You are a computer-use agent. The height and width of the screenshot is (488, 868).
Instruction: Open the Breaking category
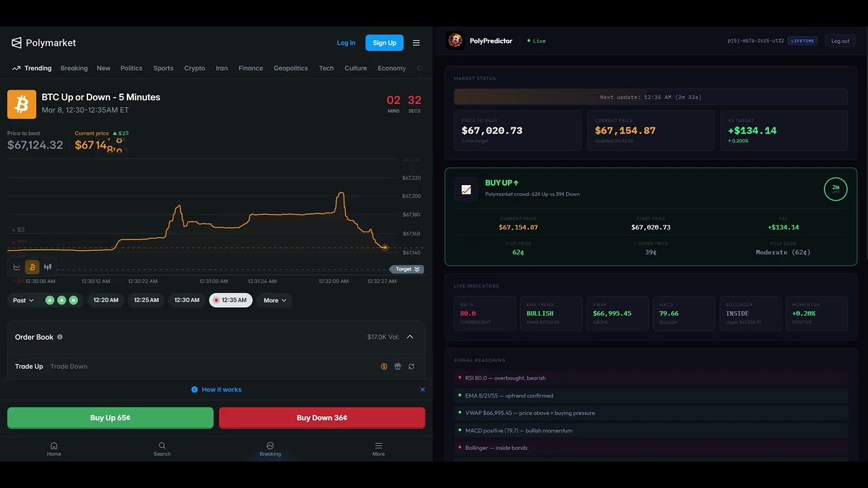coord(74,68)
